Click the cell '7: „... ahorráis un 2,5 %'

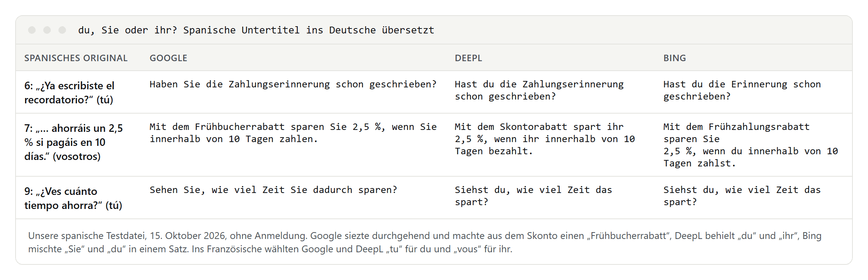(74, 142)
